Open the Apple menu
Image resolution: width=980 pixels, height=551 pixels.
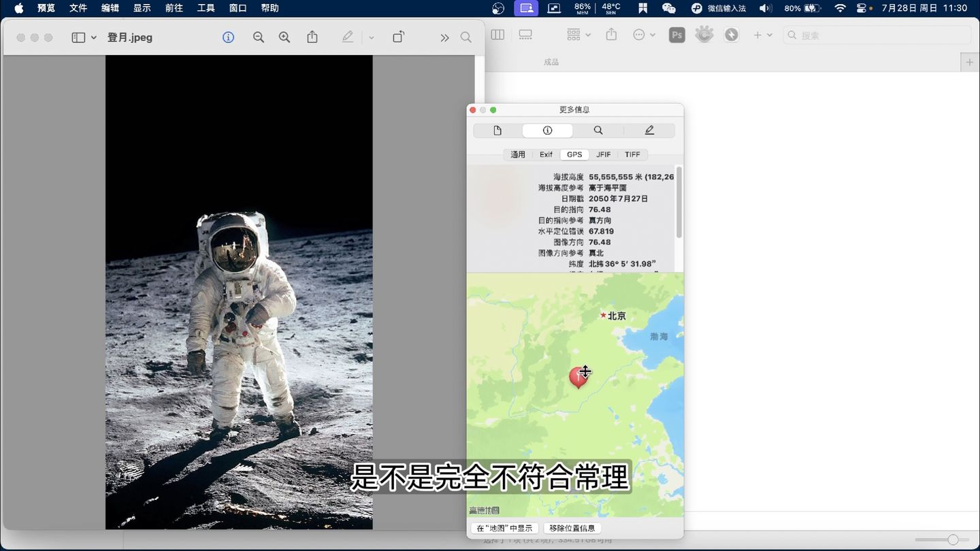click(18, 8)
